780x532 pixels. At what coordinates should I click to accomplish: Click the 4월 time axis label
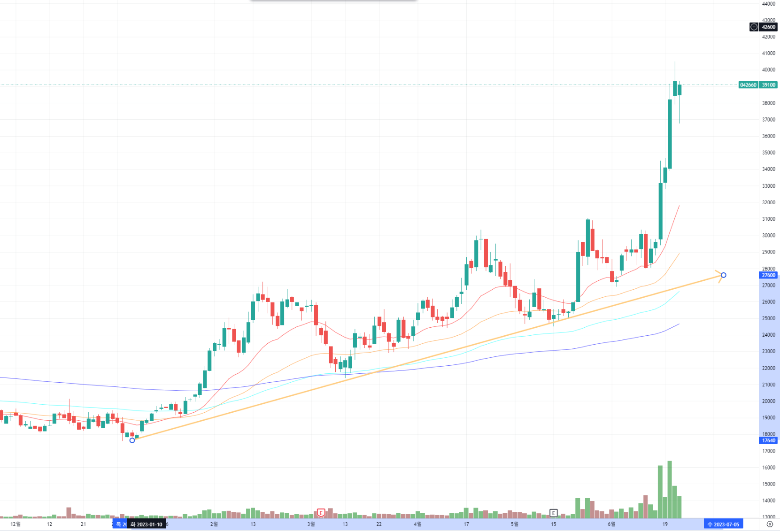tap(417, 524)
